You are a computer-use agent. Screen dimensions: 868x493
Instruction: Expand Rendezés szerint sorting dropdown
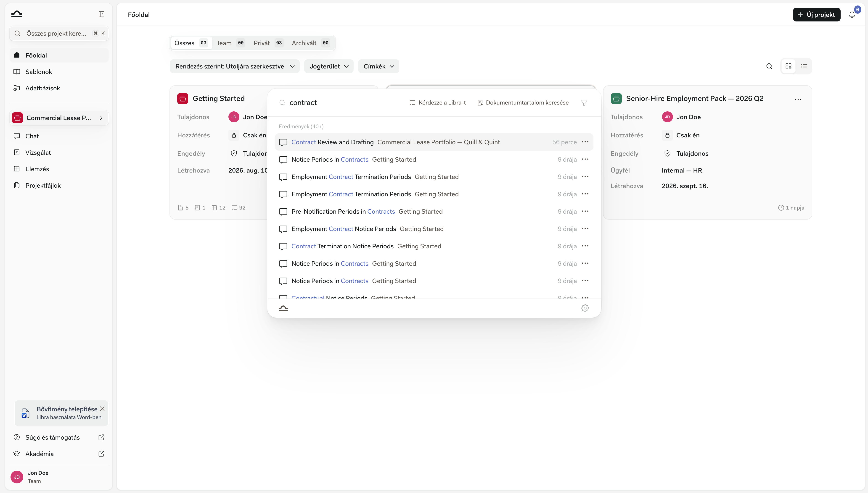(234, 66)
